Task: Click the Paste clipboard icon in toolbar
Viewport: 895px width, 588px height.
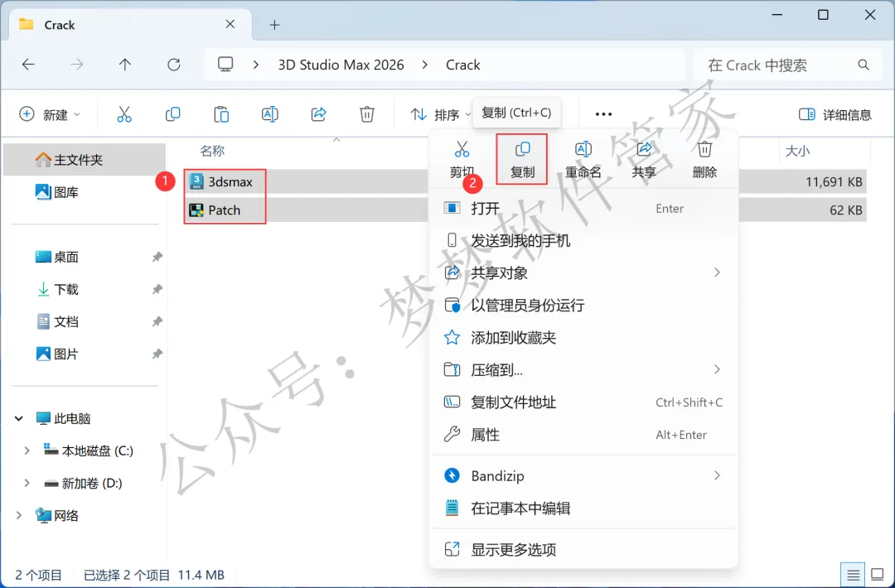Action: 221,114
